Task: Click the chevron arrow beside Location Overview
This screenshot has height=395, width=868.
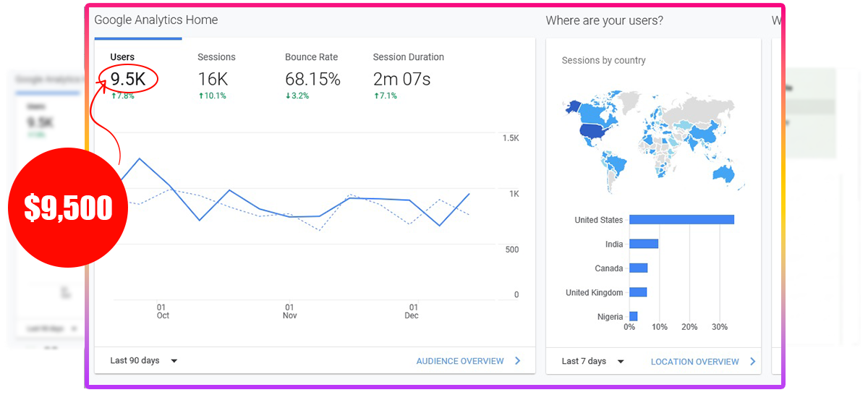Action: click(x=753, y=361)
